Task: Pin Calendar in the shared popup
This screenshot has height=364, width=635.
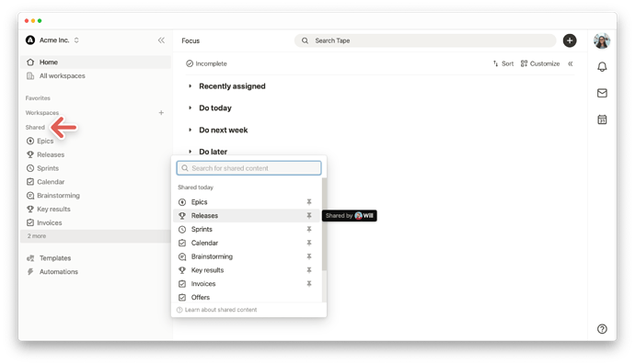Action: [309, 243]
